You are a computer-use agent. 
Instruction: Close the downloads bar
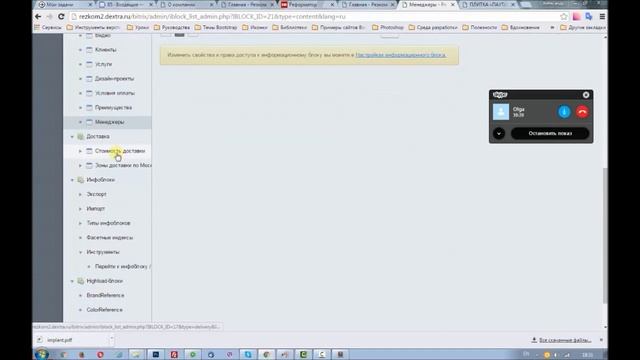601,340
